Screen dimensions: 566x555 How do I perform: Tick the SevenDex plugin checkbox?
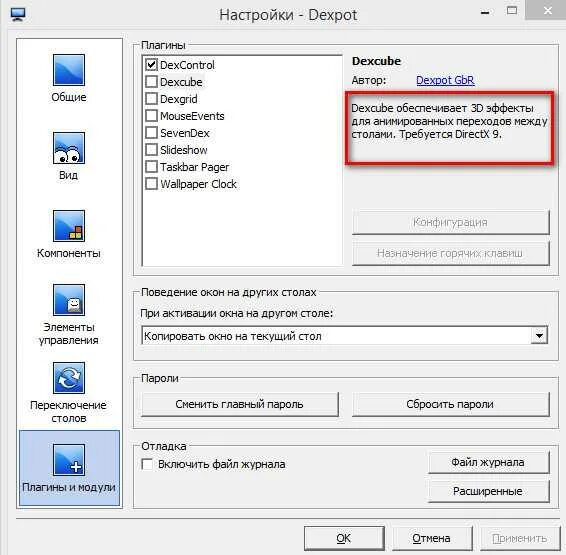point(151,132)
